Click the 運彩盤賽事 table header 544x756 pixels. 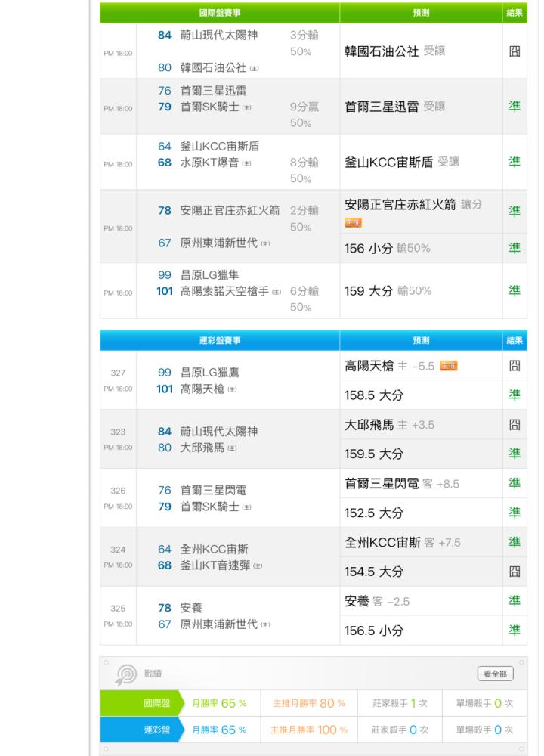[x=220, y=340]
